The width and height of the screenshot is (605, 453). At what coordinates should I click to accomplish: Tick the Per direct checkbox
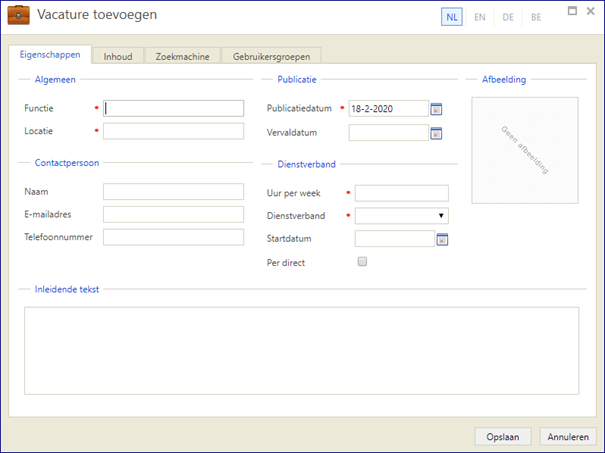pyautogui.click(x=362, y=262)
